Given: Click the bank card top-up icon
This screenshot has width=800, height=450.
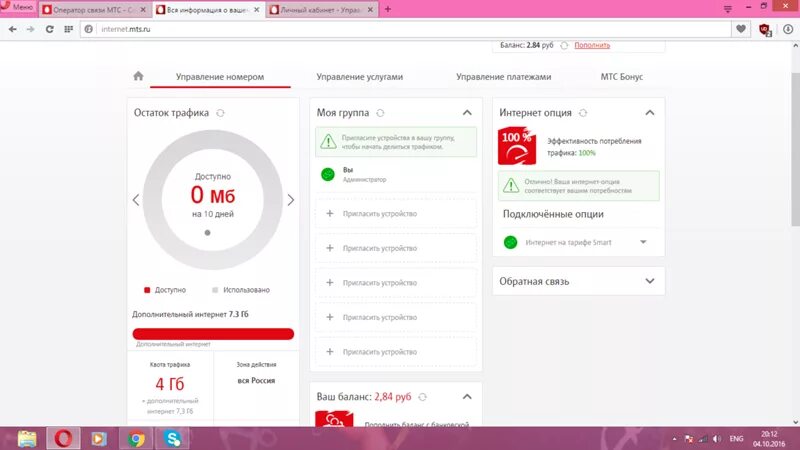Looking at the screenshot, I should [334, 418].
